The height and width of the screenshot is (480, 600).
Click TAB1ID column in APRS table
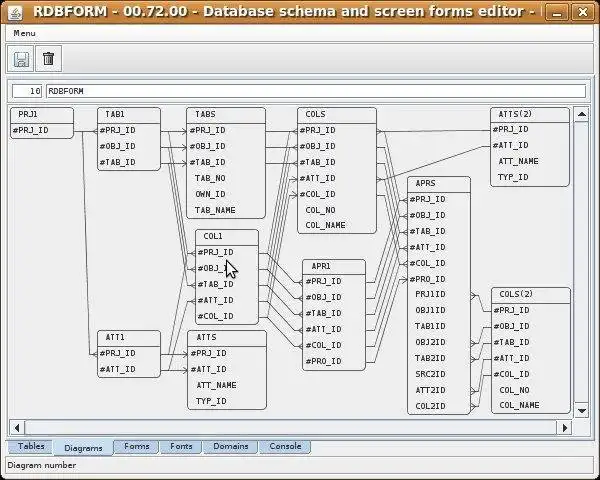pos(430,327)
